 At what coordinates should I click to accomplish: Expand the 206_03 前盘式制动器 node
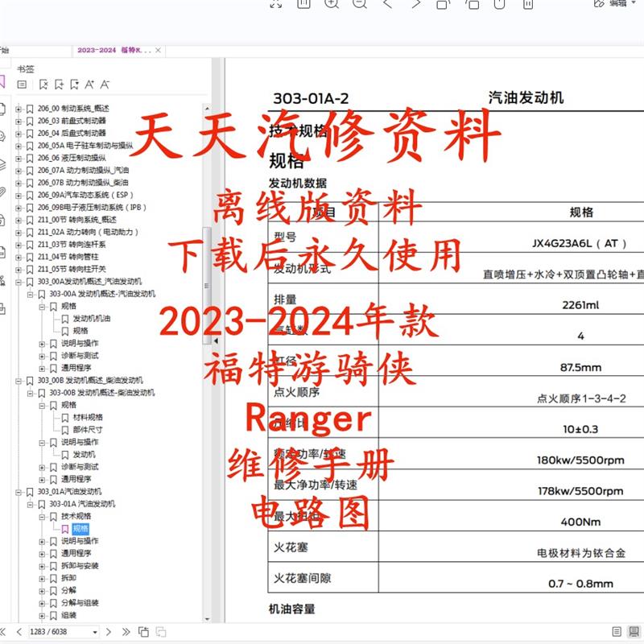pyautogui.click(x=18, y=122)
